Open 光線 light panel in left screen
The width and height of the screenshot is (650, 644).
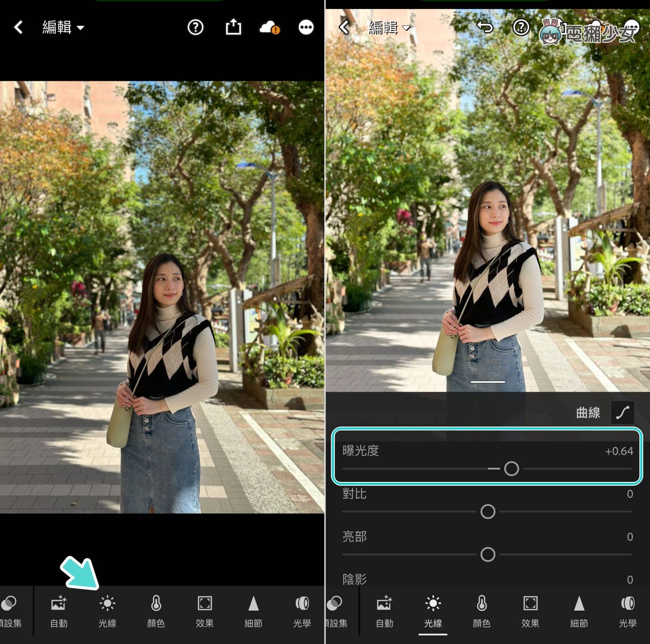pyautogui.click(x=107, y=612)
